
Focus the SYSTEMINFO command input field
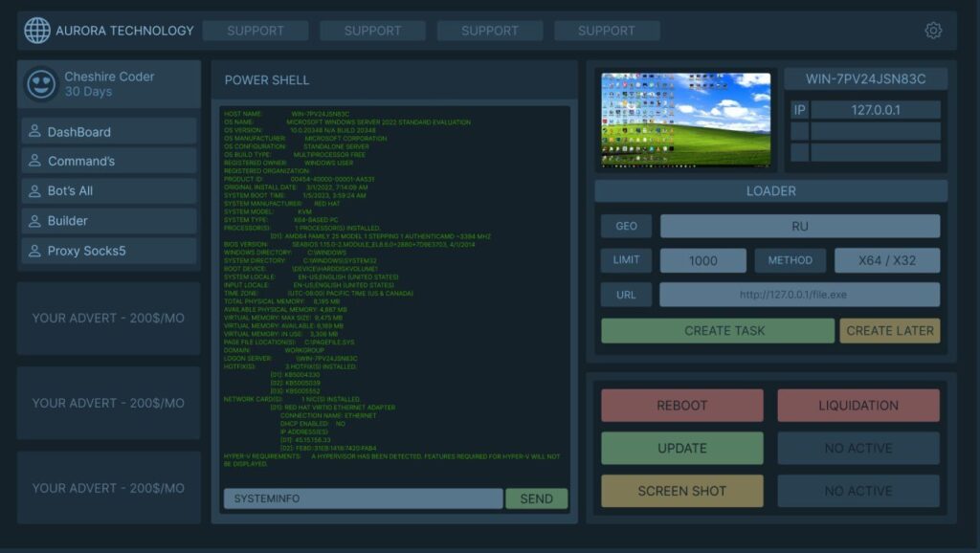tap(363, 498)
